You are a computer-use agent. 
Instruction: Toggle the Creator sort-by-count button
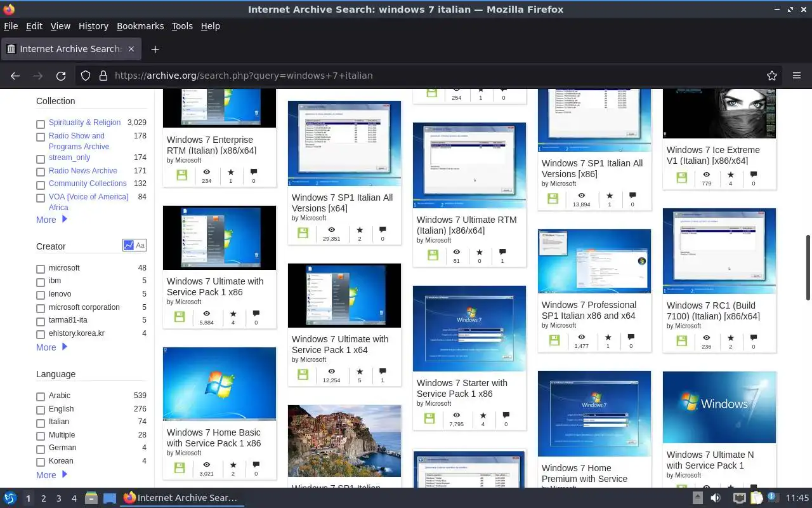[x=129, y=245]
